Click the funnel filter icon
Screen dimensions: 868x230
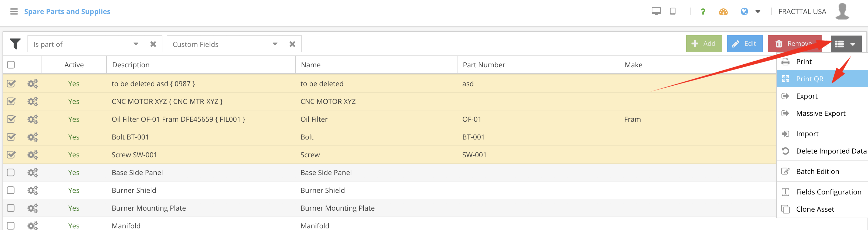(15, 44)
